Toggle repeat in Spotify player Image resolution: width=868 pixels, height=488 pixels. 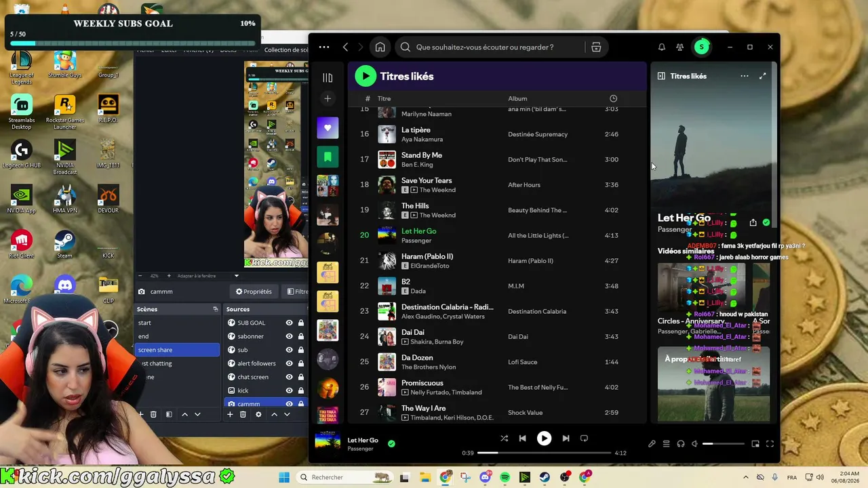(x=584, y=439)
